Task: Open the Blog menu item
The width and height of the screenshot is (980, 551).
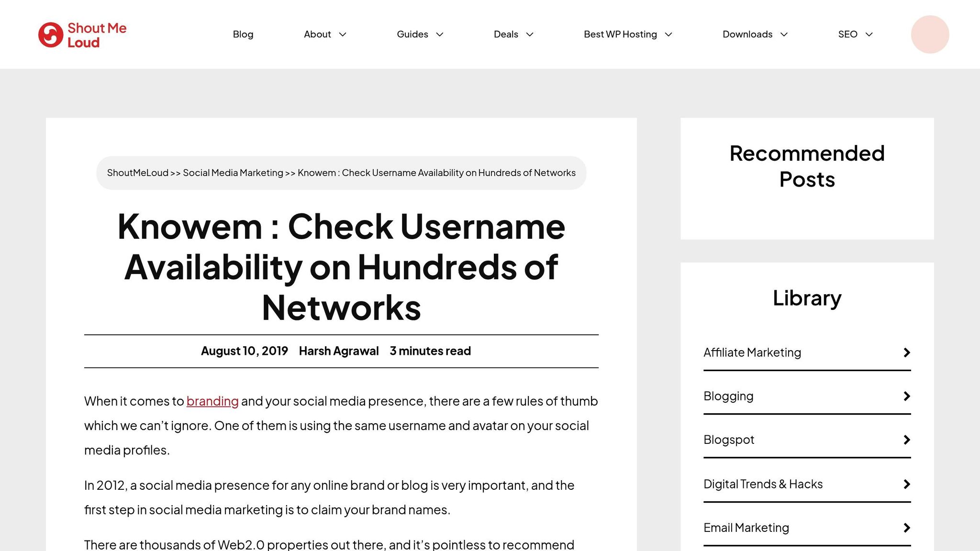Action: [x=243, y=34]
